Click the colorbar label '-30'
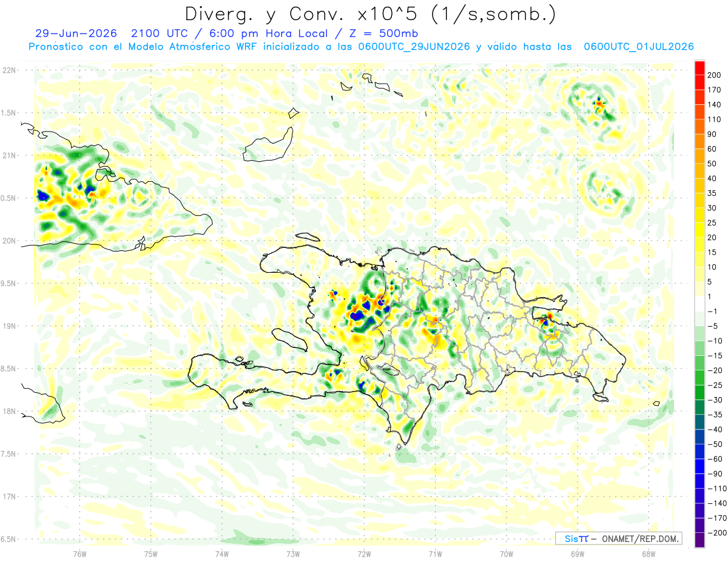This screenshot has height=562, width=728. [715, 400]
